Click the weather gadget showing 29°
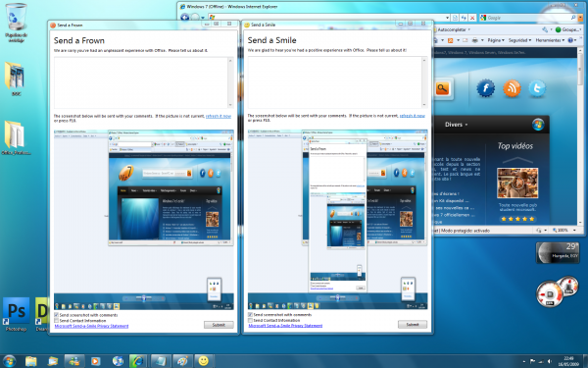 (x=558, y=253)
